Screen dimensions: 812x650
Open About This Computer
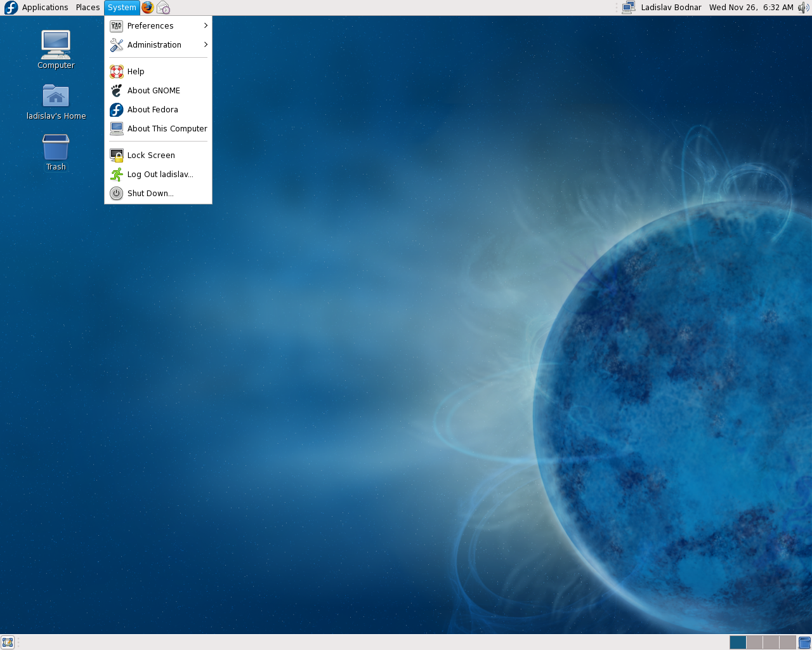(158, 129)
